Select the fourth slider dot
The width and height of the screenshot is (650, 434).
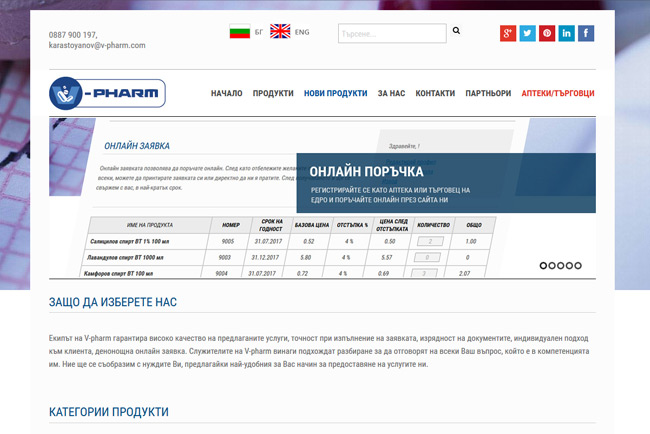tap(569, 266)
